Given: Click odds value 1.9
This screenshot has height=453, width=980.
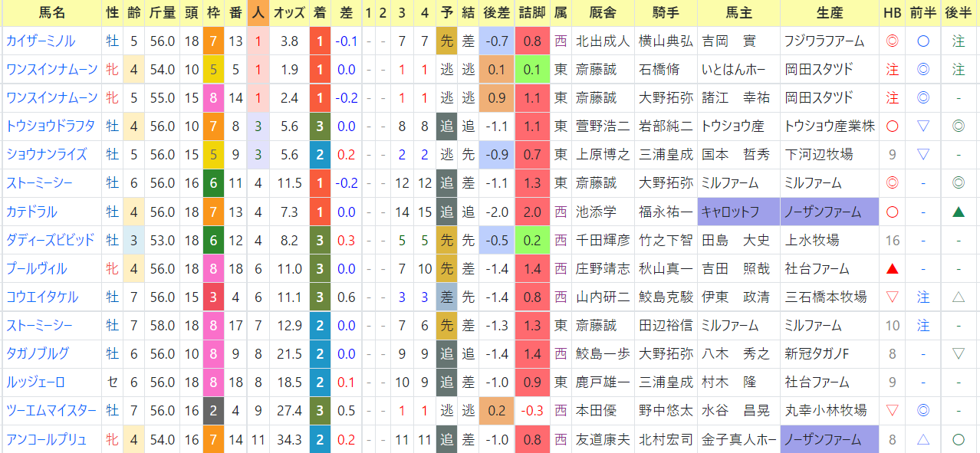Looking at the screenshot, I should [289, 70].
